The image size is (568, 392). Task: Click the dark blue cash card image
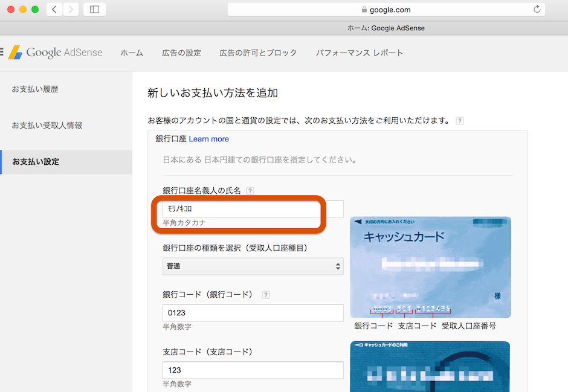(x=430, y=366)
